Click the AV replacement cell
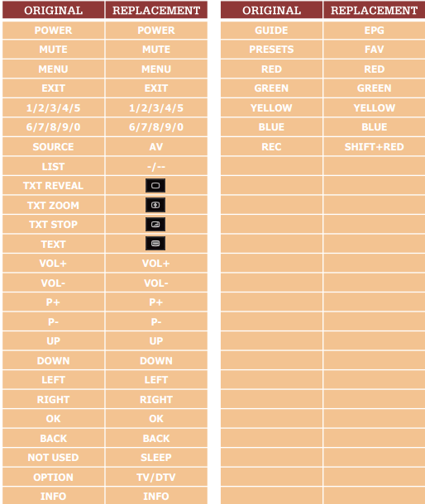This screenshot has width=425, height=504. click(156, 147)
